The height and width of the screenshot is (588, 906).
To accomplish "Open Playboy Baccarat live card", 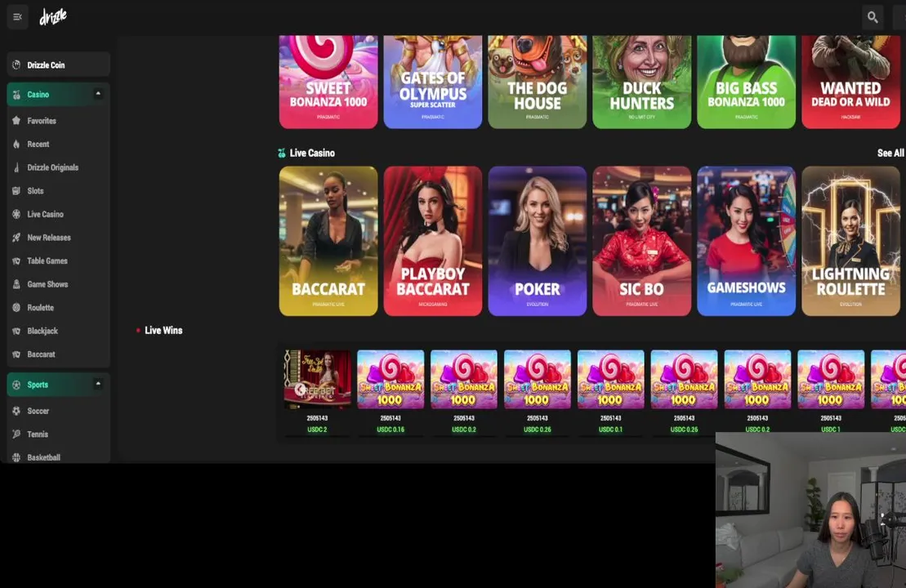I will click(433, 241).
